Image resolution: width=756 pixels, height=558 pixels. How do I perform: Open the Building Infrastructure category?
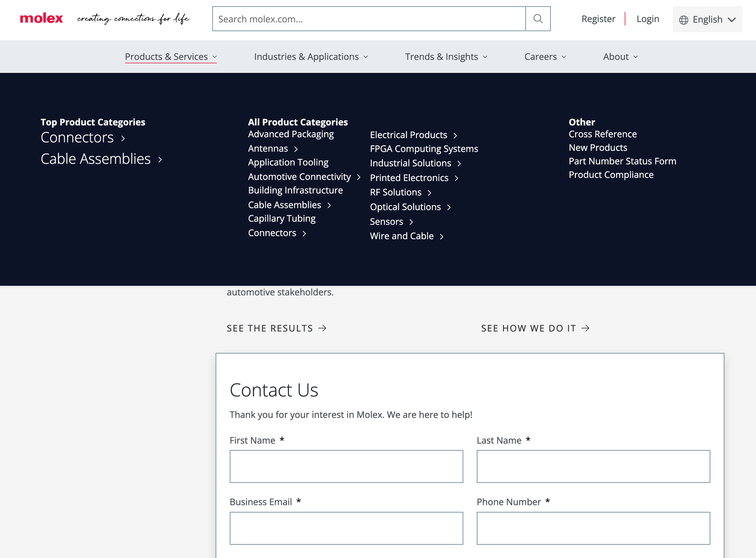click(x=295, y=191)
